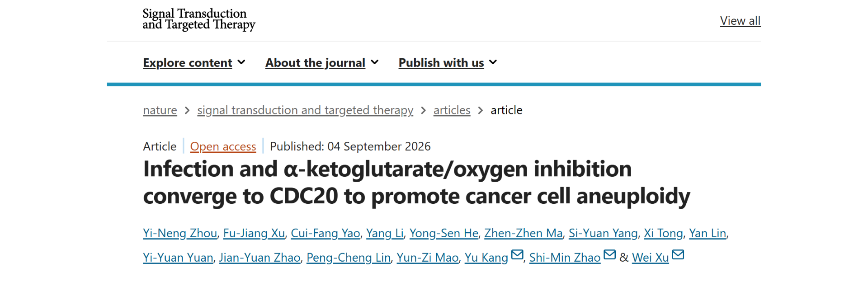The image size is (868, 282).
Task: Select author Jian-Yuan Zhao
Action: [x=260, y=258]
